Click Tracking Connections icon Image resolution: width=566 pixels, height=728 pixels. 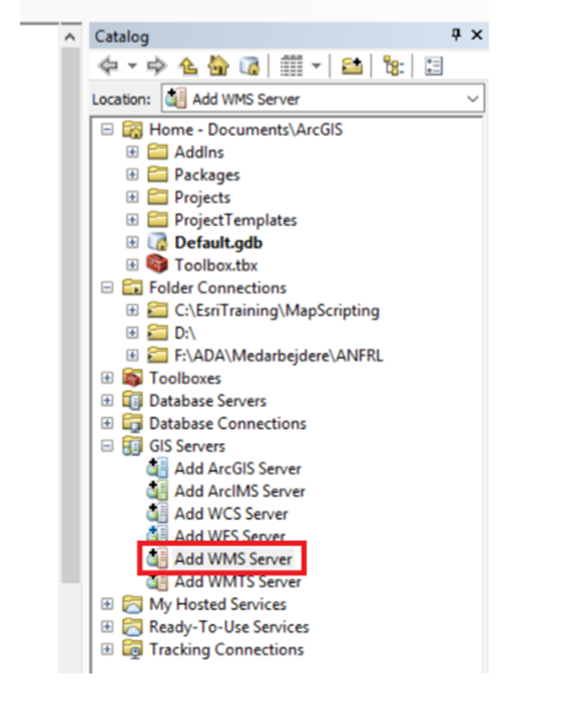coord(133,650)
